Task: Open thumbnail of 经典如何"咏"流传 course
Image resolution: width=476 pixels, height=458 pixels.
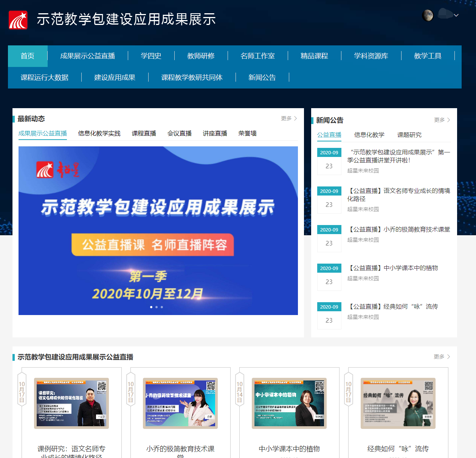Action: (398, 403)
